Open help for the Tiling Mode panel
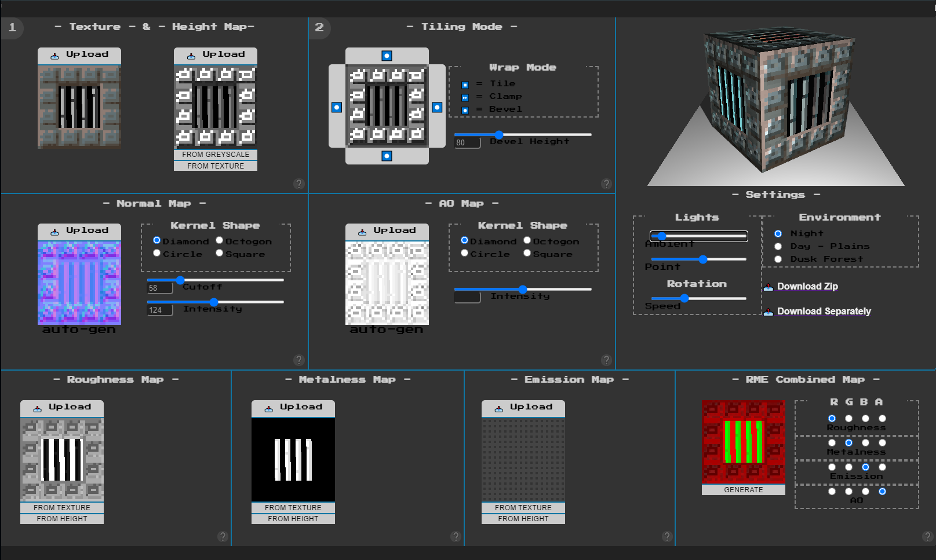This screenshot has height=560, width=936. (606, 184)
